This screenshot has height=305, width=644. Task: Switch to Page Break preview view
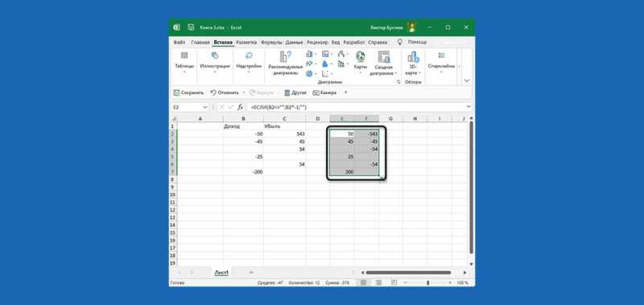[x=394, y=282]
